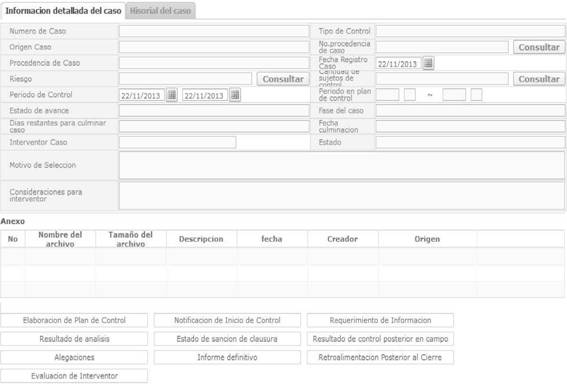
Task: Focus Cantidad de sujetos de control field
Action: (442, 79)
